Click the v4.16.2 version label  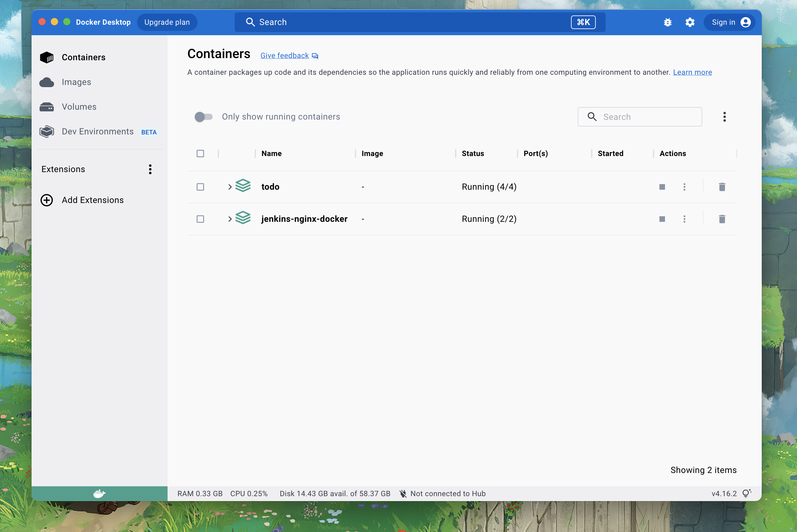pos(724,494)
